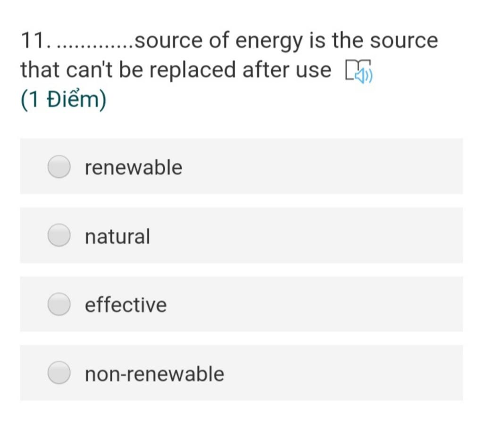Screen dimensions: 483x448
Task: Click the 'natural' answer text
Action: pyautogui.click(x=117, y=236)
